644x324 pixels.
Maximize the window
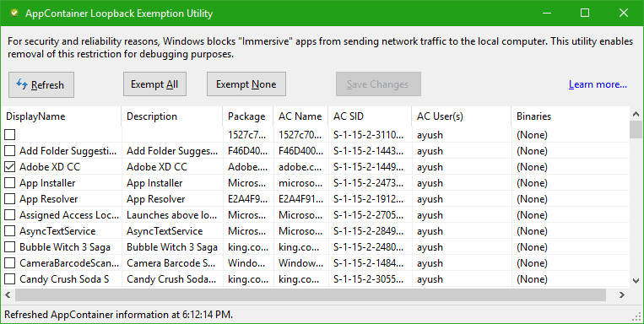pos(585,13)
